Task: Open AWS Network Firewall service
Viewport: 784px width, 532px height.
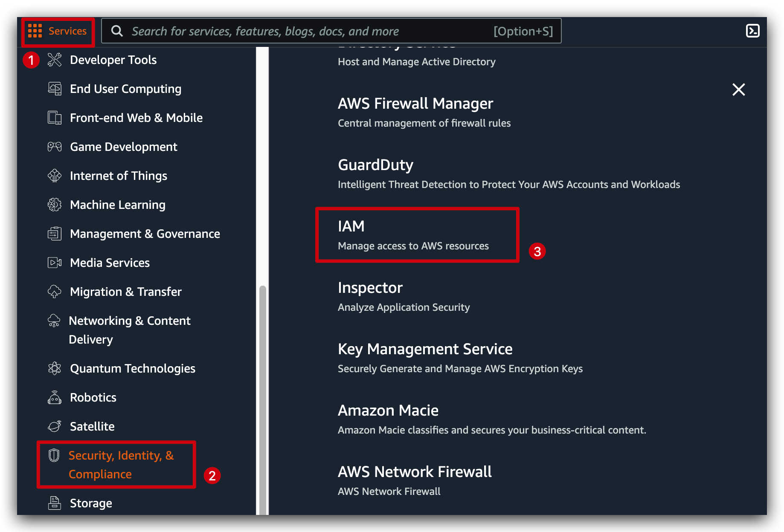Action: 415,471
